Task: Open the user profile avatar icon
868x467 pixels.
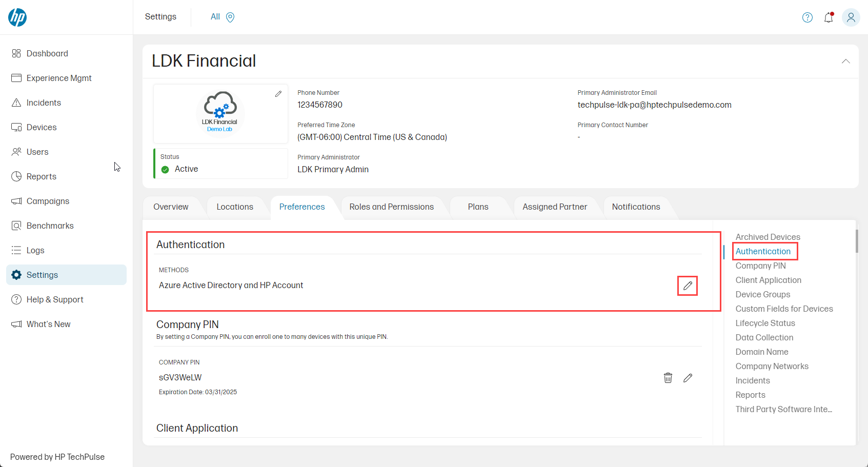Action: pos(851,17)
